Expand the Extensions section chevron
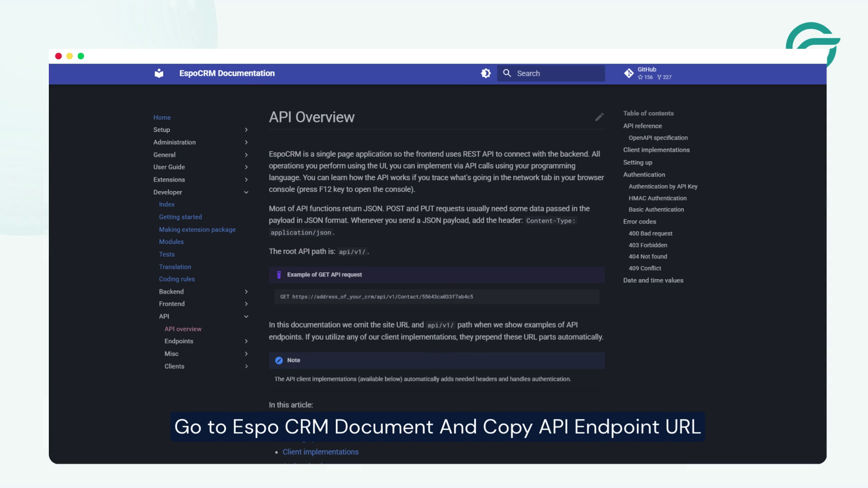 246,180
